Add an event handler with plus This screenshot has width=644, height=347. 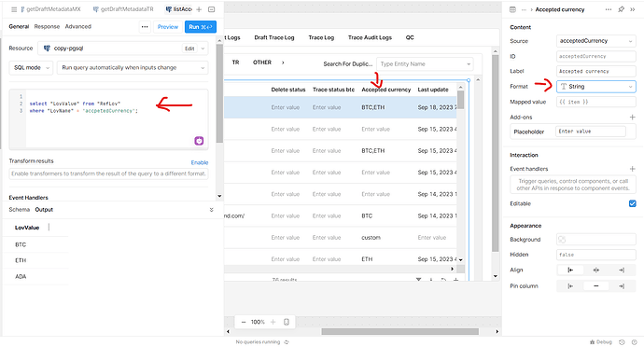pyautogui.click(x=632, y=169)
